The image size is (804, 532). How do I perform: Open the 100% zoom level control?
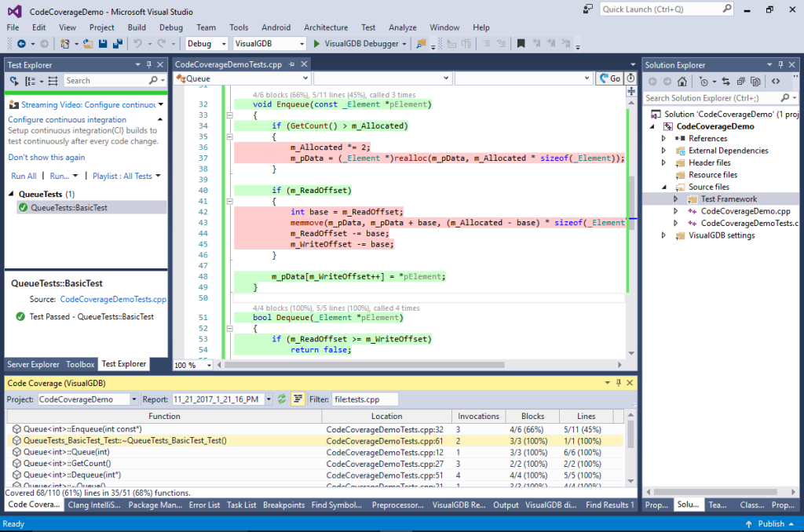coord(191,364)
